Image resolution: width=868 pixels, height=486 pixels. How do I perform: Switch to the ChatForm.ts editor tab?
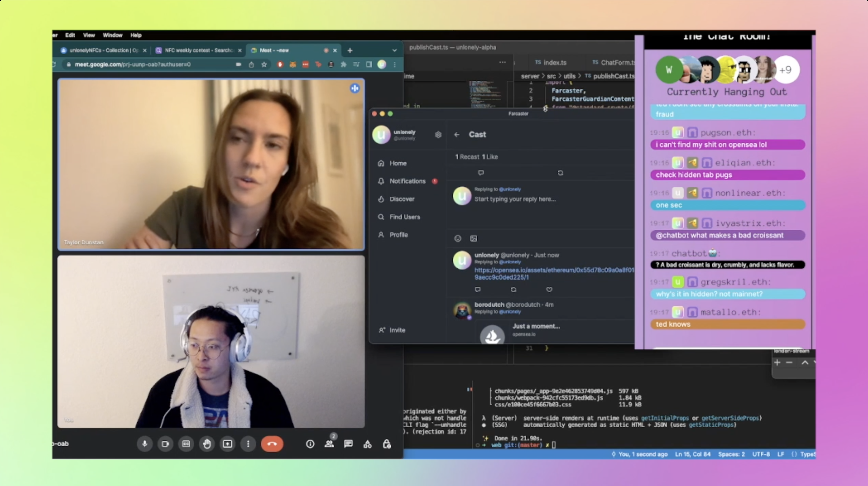point(613,63)
